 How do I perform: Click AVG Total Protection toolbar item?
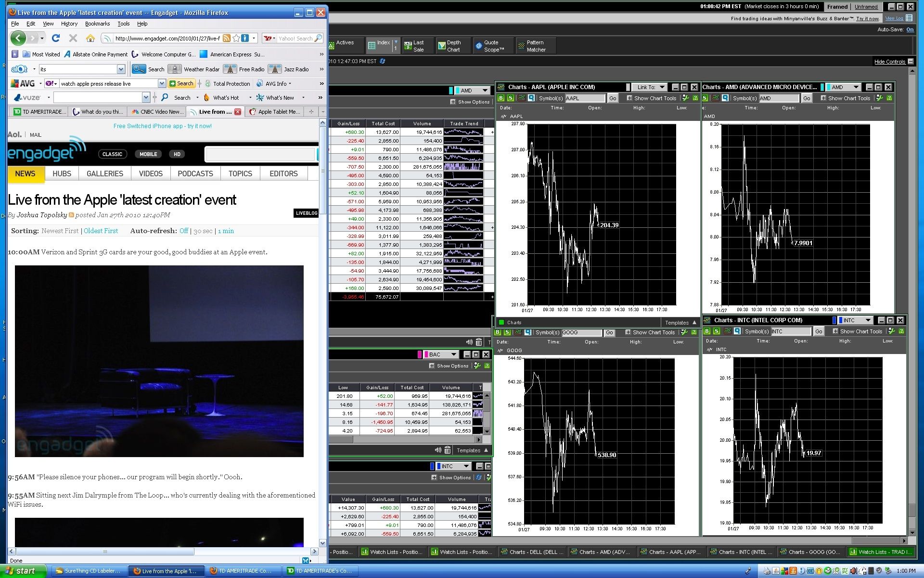pyautogui.click(x=227, y=83)
